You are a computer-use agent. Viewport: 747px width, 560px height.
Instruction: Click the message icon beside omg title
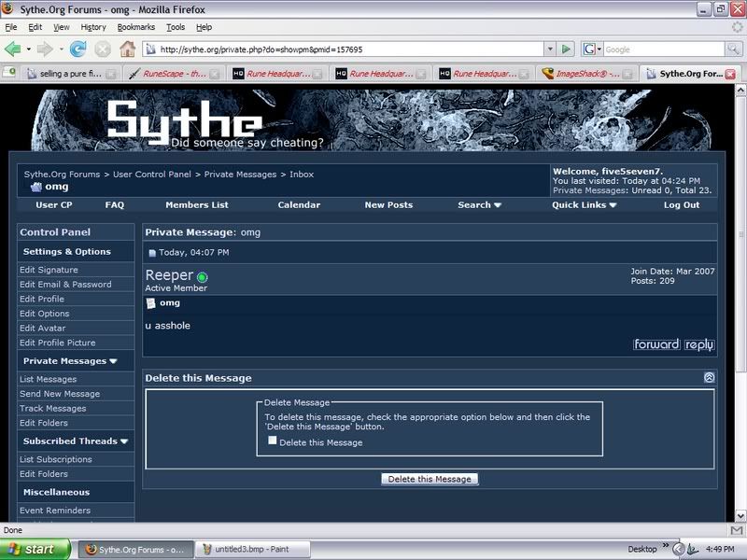click(x=151, y=302)
